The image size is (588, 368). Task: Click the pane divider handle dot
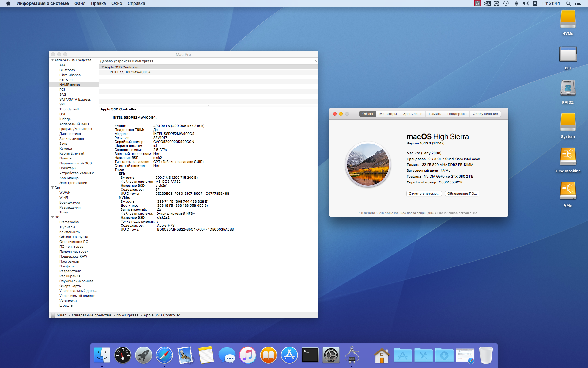point(209,105)
